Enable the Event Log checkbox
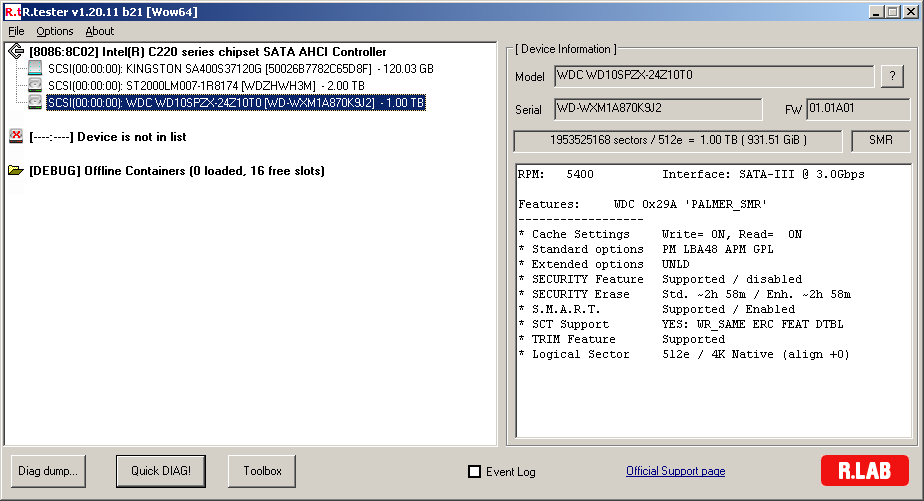Screen dimensions: 924x501 [x=475, y=472]
